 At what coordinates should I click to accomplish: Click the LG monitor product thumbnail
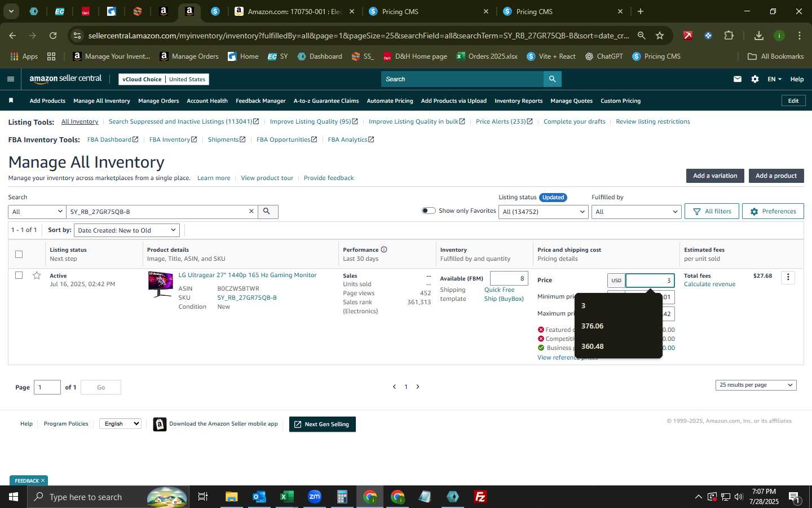click(161, 285)
